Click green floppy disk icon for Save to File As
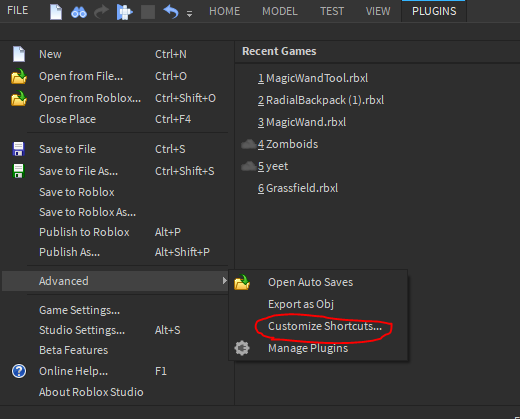Image resolution: width=520 pixels, height=419 pixels. click(18, 171)
